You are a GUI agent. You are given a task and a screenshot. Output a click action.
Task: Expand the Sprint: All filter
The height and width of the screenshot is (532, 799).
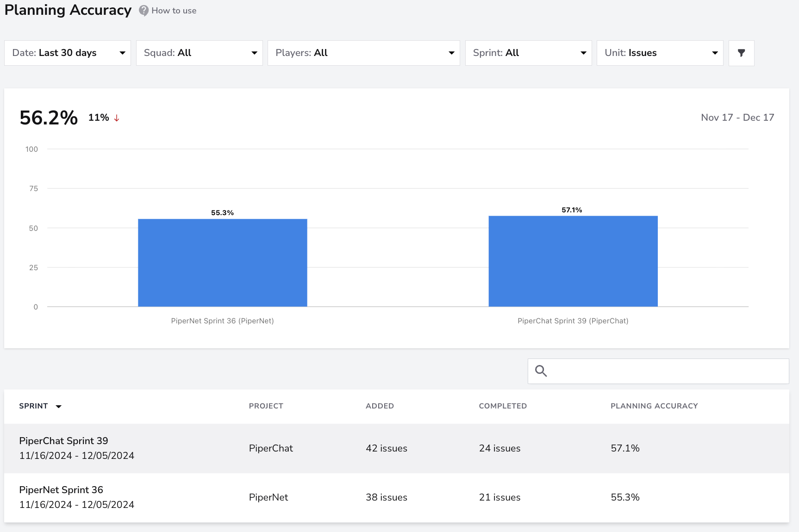point(529,53)
